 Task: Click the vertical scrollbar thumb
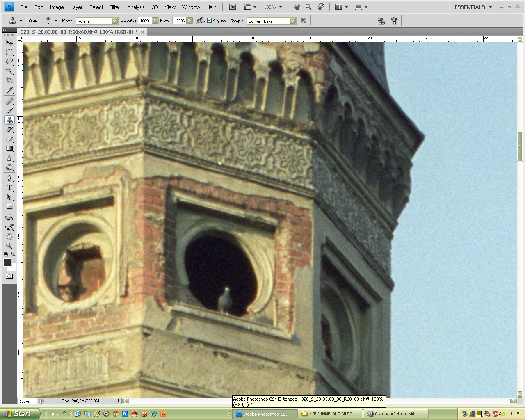pyautogui.click(x=520, y=147)
